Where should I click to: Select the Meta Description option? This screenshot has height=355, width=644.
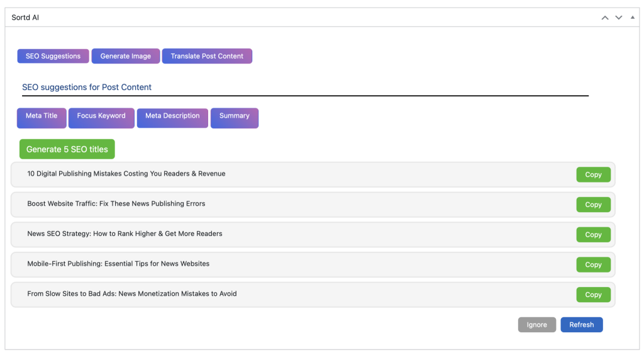click(172, 117)
